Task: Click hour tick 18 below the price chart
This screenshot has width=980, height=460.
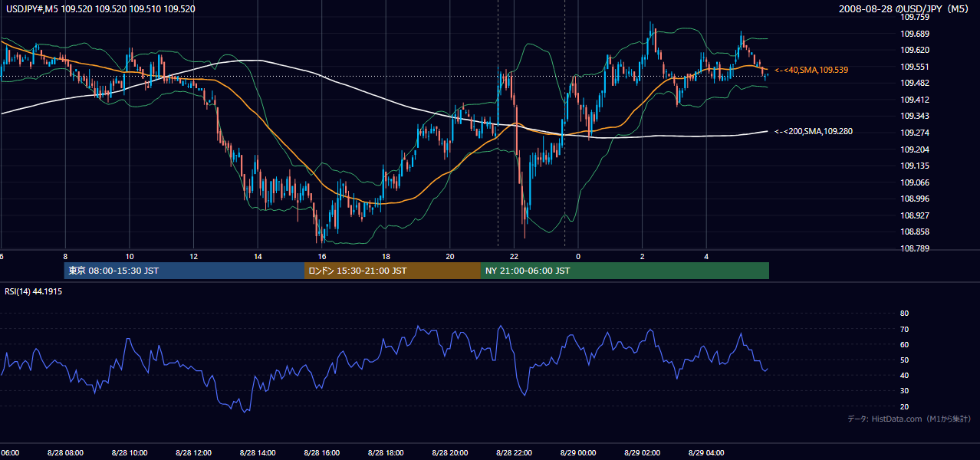Action: 386,257
